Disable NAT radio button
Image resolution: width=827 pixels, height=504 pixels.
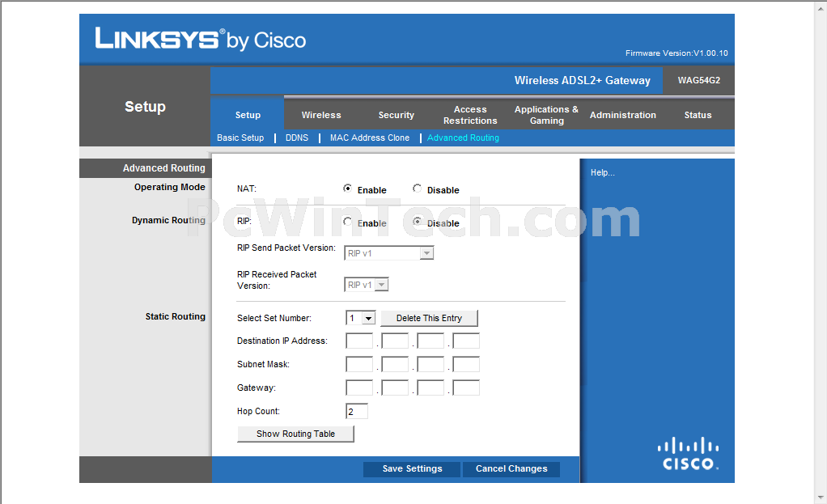point(418,188)
